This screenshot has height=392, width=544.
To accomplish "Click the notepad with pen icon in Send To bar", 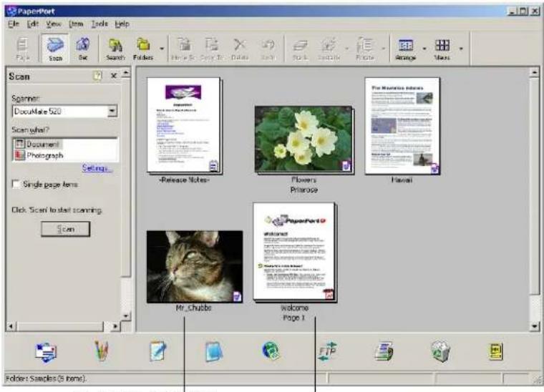I will 158,351.
